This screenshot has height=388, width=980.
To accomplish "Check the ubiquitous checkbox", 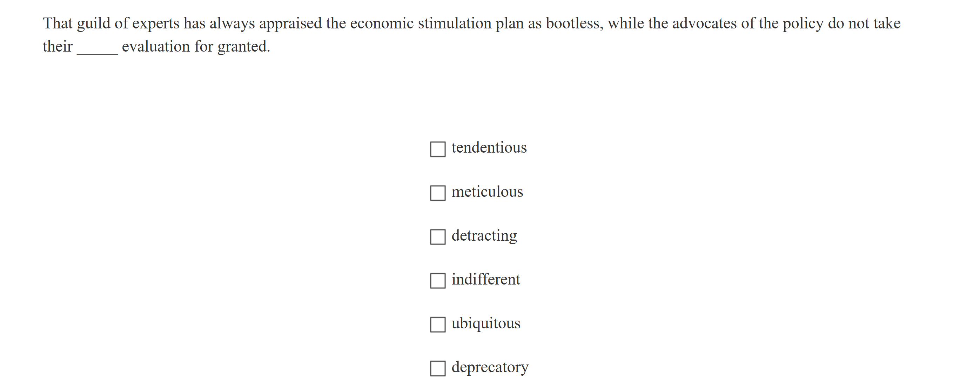I will 438,325.
